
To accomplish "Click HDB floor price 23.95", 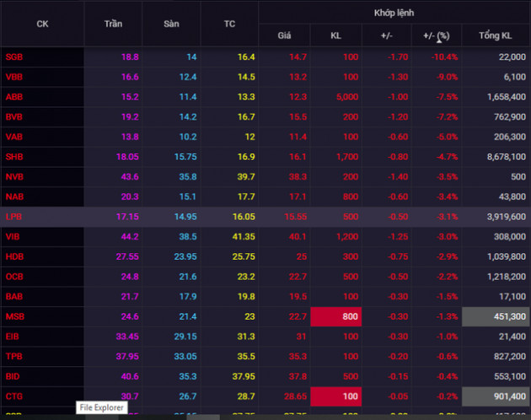I will point(185,256).
